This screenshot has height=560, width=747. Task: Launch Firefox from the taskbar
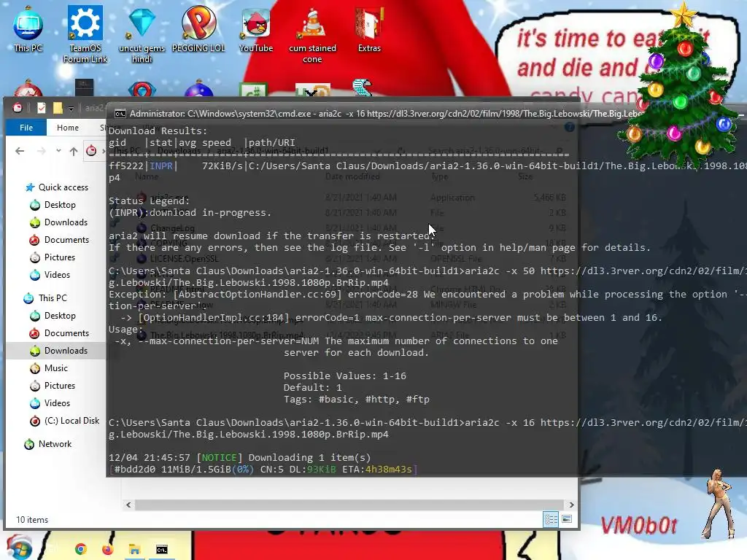108,550
